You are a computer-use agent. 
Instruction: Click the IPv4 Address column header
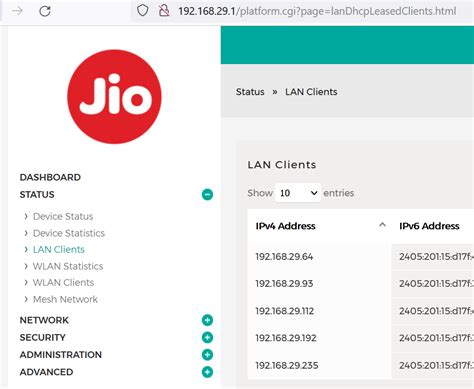tap(285, 226)
